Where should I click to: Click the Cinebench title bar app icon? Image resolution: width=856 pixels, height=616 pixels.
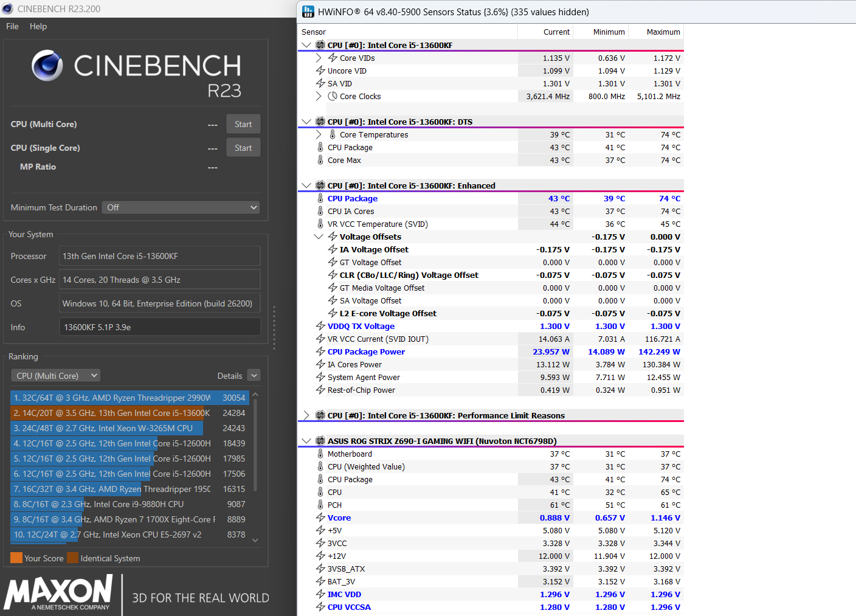click(x=7, y=9)
